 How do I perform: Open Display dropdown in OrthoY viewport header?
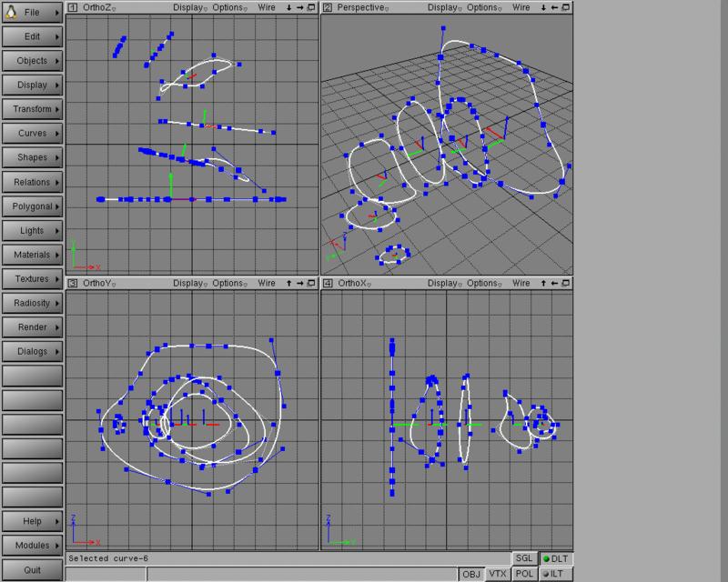click(190, 283)
